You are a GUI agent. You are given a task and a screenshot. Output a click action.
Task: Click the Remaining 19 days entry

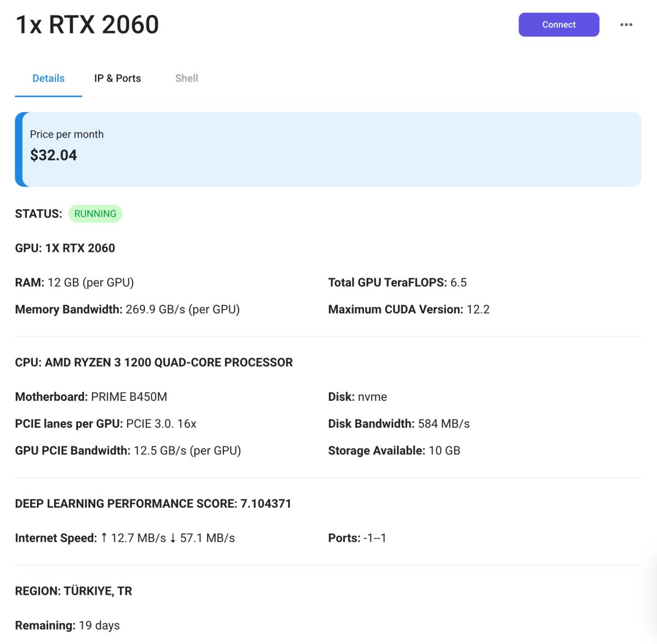point(67,625)
